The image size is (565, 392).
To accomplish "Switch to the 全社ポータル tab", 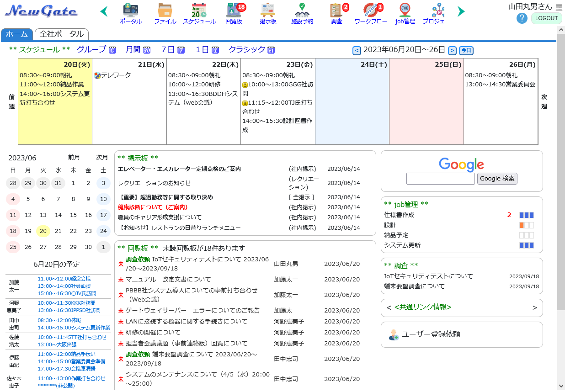I will (62, 34).
